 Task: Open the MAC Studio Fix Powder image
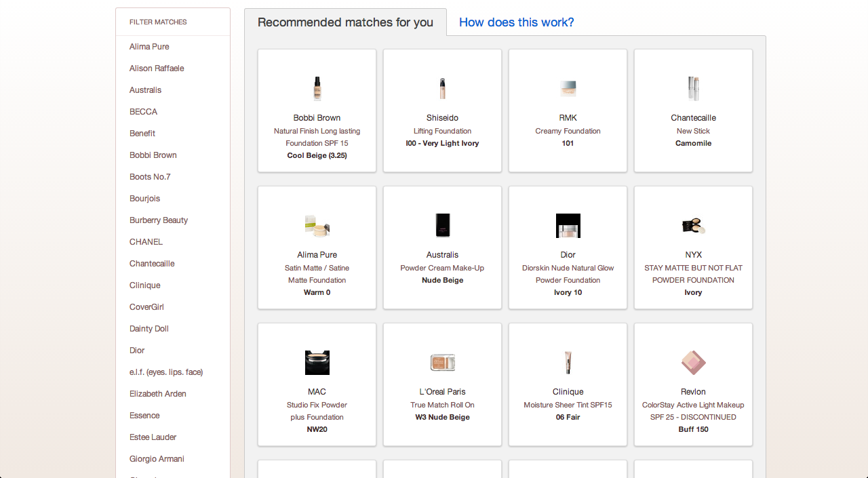[317, 363]
